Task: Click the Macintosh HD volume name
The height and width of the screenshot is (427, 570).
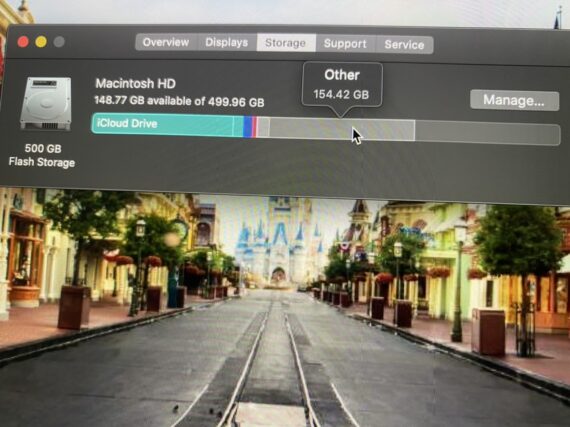Action: (136, 84)
